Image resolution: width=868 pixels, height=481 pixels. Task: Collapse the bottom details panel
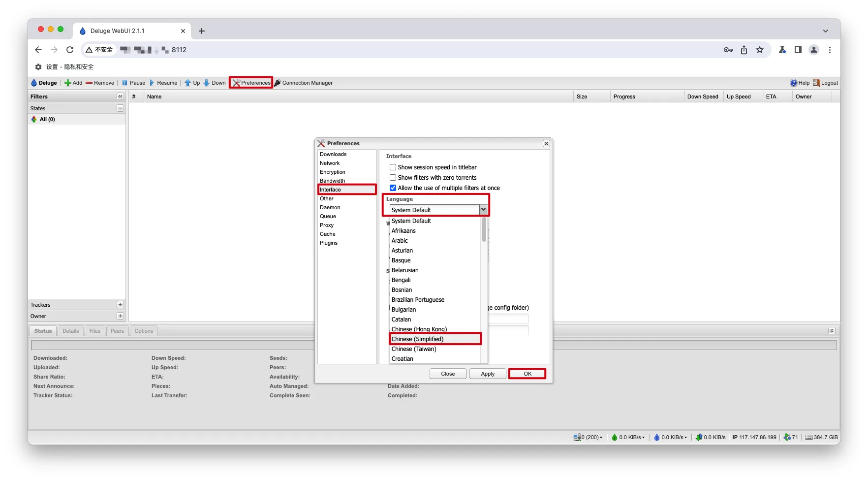tap(832, 331)
